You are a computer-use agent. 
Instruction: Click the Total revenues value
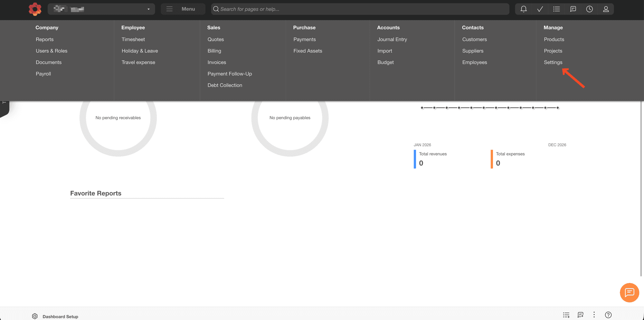coord(421,163)
